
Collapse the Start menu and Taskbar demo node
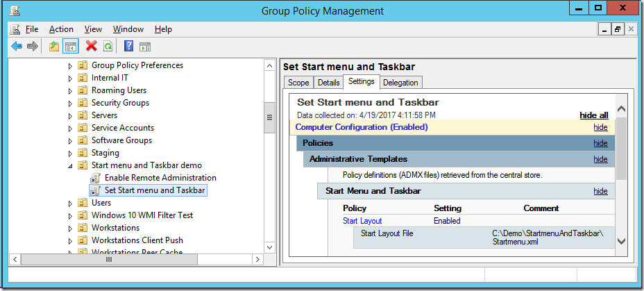click(x=70, y=166)
